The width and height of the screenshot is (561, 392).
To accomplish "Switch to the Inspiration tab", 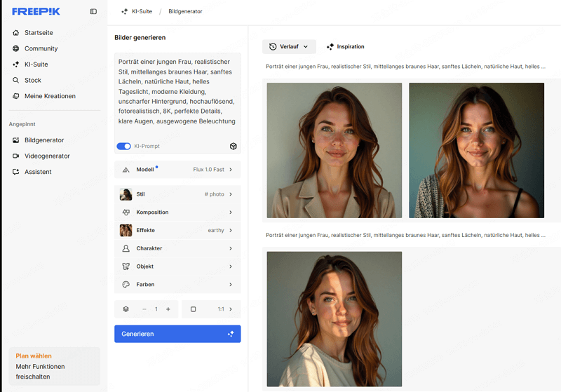I will point(345,47).
